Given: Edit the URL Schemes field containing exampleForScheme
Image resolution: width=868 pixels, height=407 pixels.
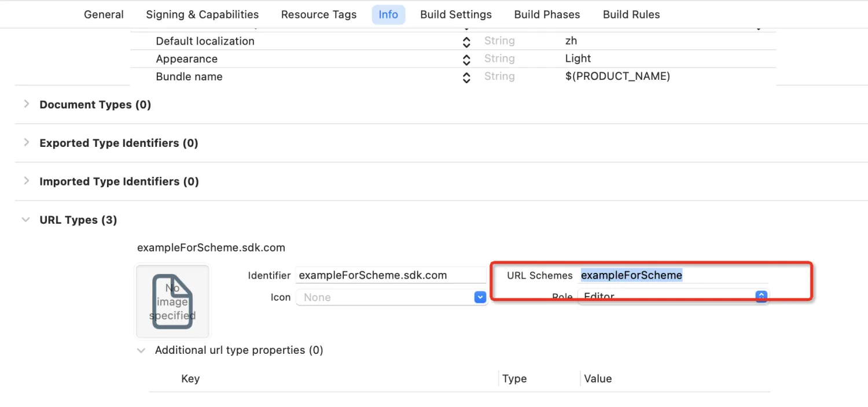Looking at the screenshot, I should point(631,275).
